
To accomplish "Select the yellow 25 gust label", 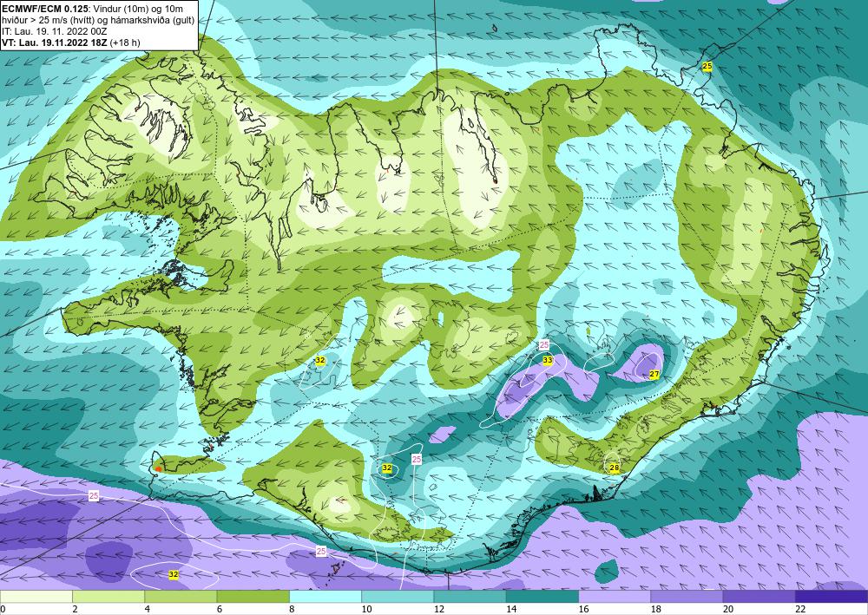I will pyautogui.click(x=707, y=67).
